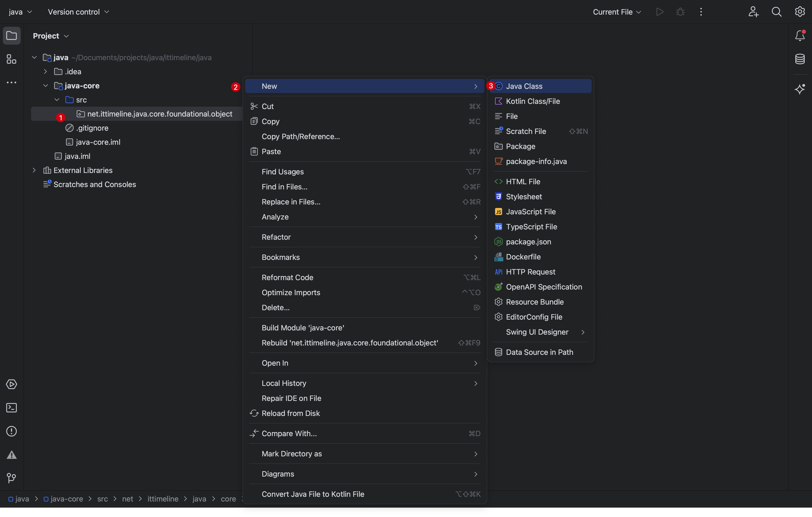Show more tool windows ellipsis icon

point(12,83)
